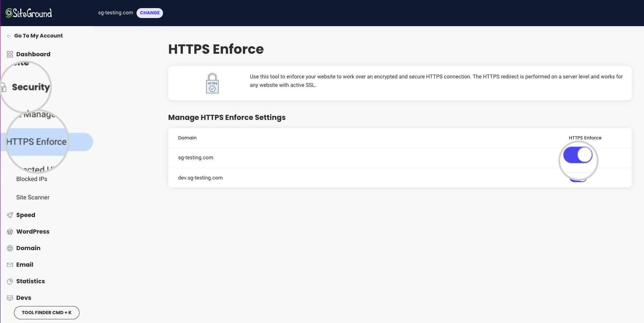Expand the Domain section
The image size is (644, 323).
tap(28, 248)
